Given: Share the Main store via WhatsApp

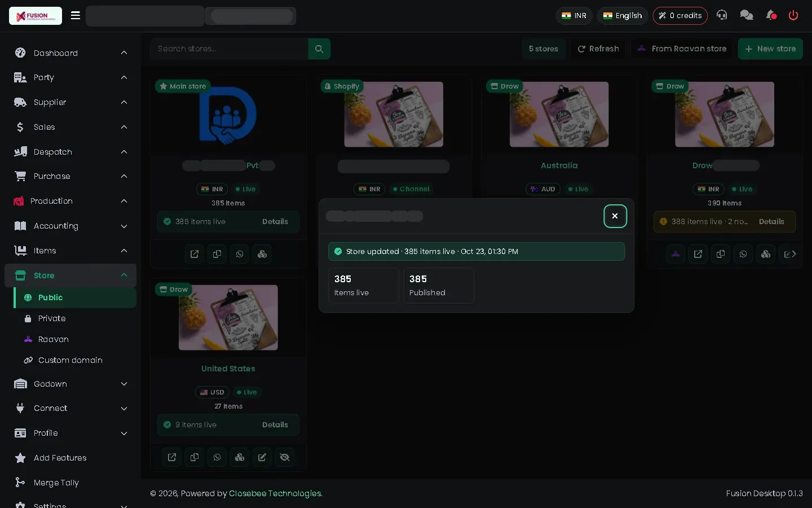Looking at the screenshot, I should pos(240,254).
